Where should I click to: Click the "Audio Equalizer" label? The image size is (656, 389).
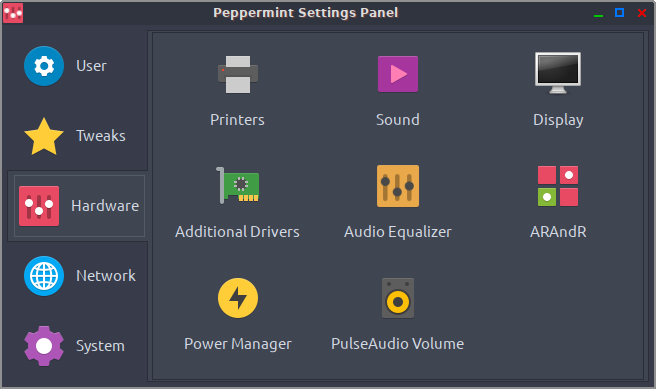point(397,232)
